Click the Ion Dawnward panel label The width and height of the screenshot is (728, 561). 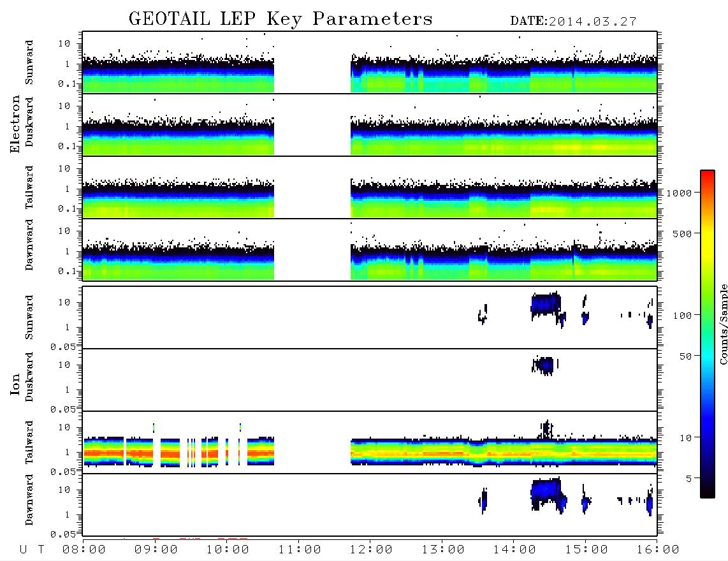pyautogui.click(x=29, y=500)
